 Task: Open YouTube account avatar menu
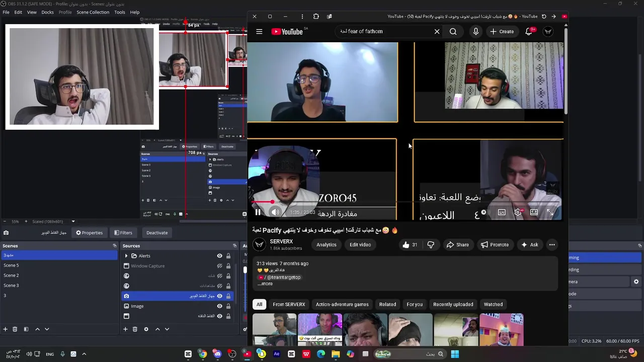click(x=548, y=32)
